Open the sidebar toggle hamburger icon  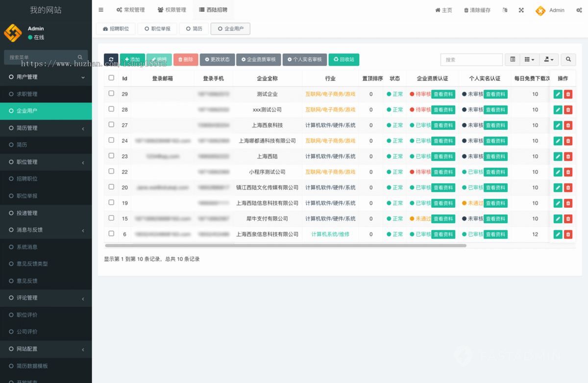click(101, 9)
